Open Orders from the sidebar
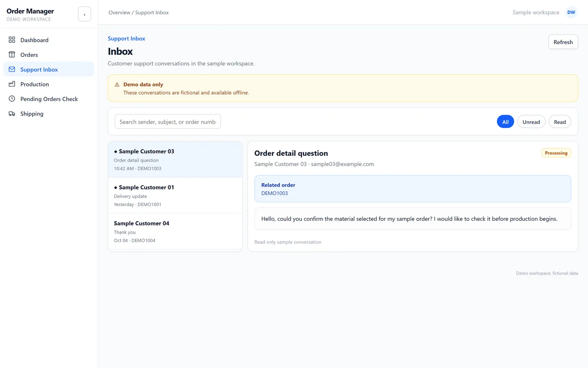Screen dimensions: 588x368 49,55
